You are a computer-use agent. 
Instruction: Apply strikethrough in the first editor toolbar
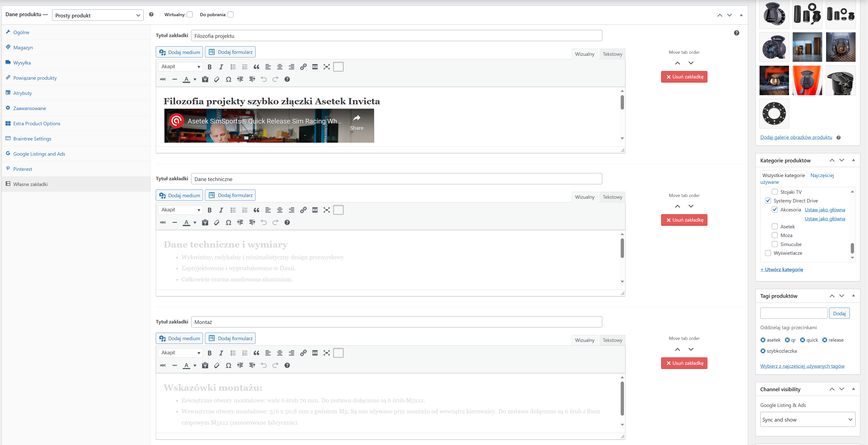pos(163,79)
